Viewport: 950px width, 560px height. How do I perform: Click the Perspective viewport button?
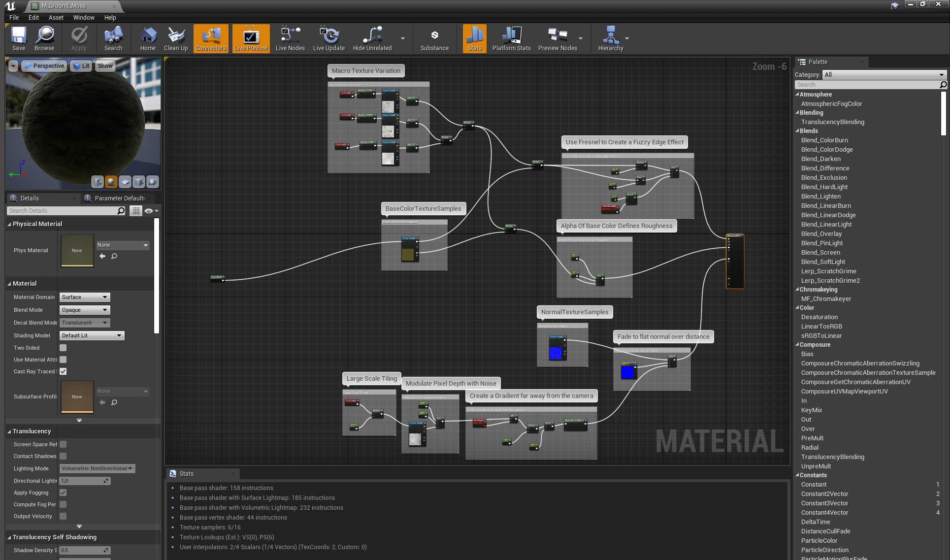[x=44, y=66]
